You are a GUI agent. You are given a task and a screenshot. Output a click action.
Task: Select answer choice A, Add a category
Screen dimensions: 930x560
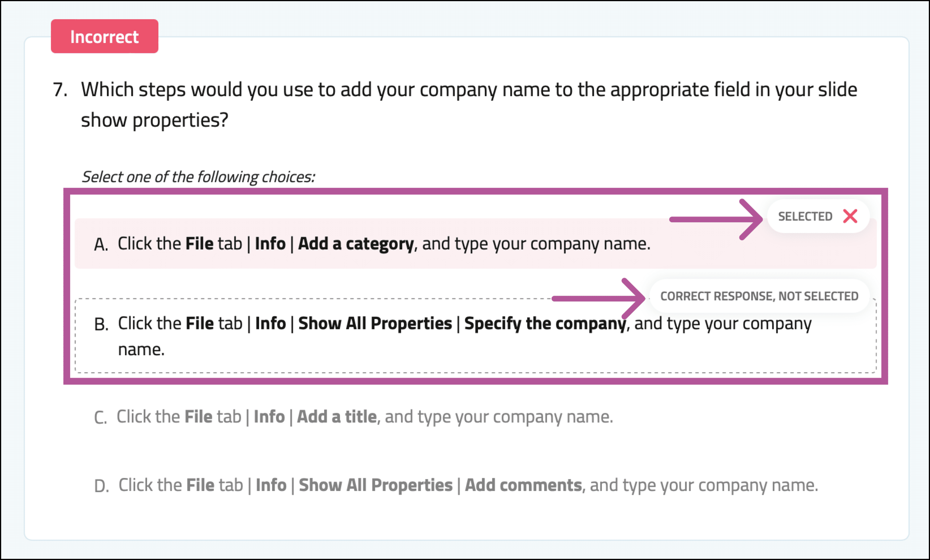pos(476,243)
